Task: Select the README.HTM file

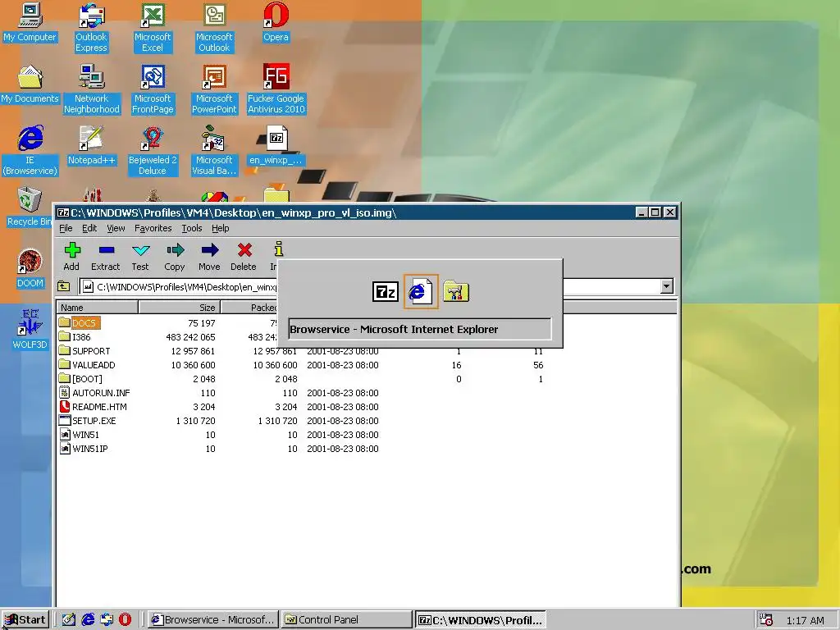Action: (x=93, y=407)
